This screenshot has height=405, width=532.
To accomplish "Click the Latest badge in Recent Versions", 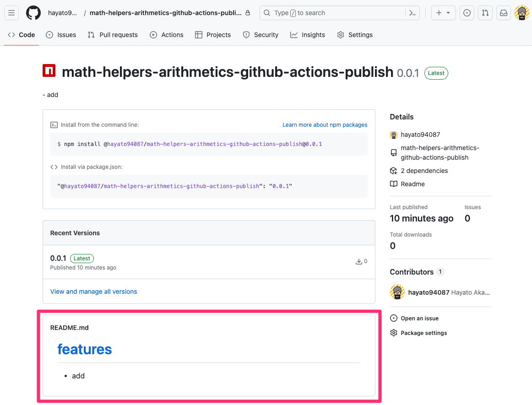I will point(82,259).
